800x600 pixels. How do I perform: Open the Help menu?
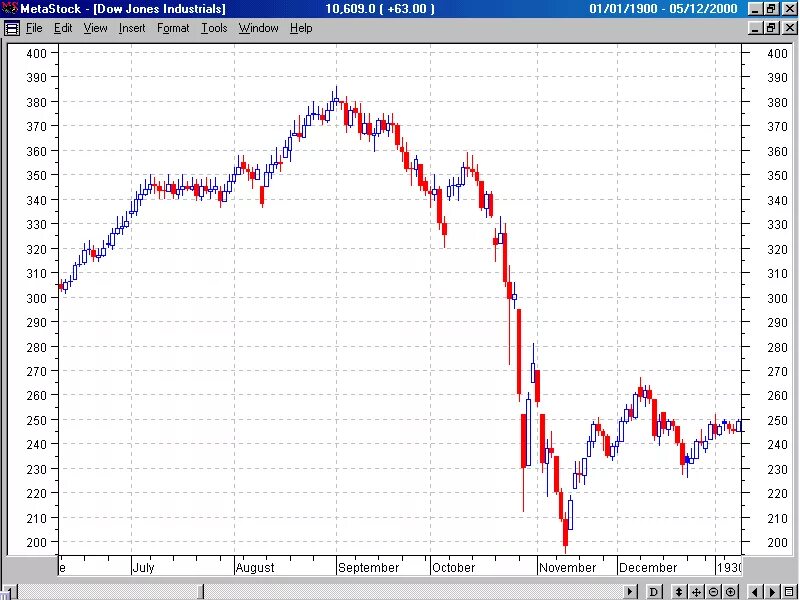[x=301, y=28]
